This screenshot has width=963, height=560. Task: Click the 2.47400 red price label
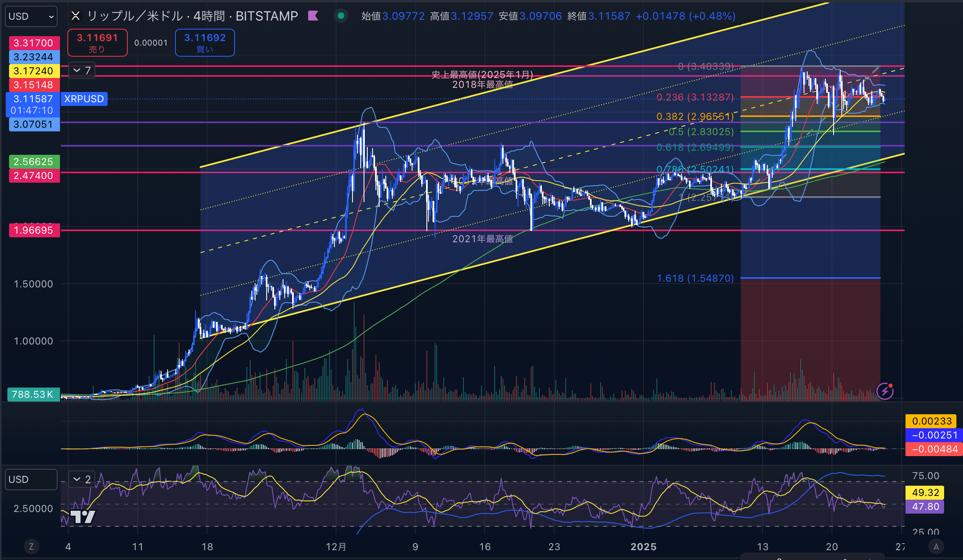tap(34, 176)
